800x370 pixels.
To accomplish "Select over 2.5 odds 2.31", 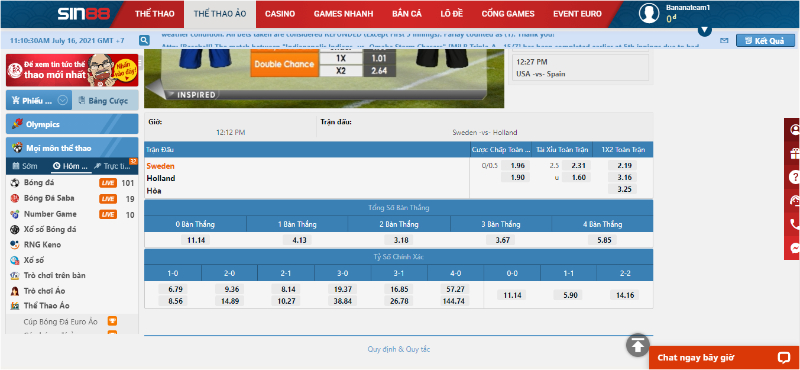I will [x=577, y=165].
